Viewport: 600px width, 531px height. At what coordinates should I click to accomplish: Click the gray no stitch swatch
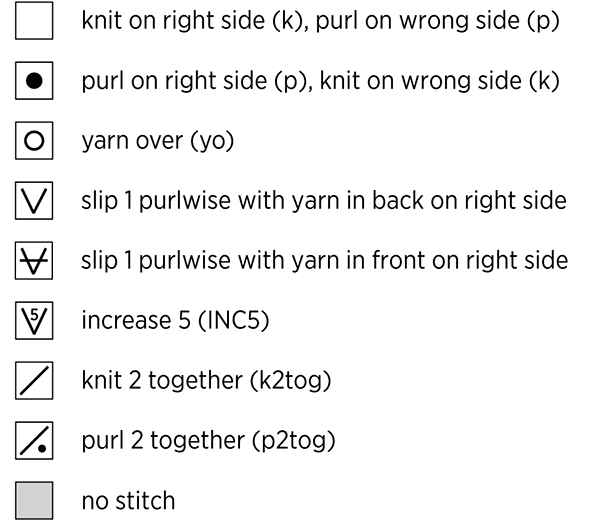(34, 501)
